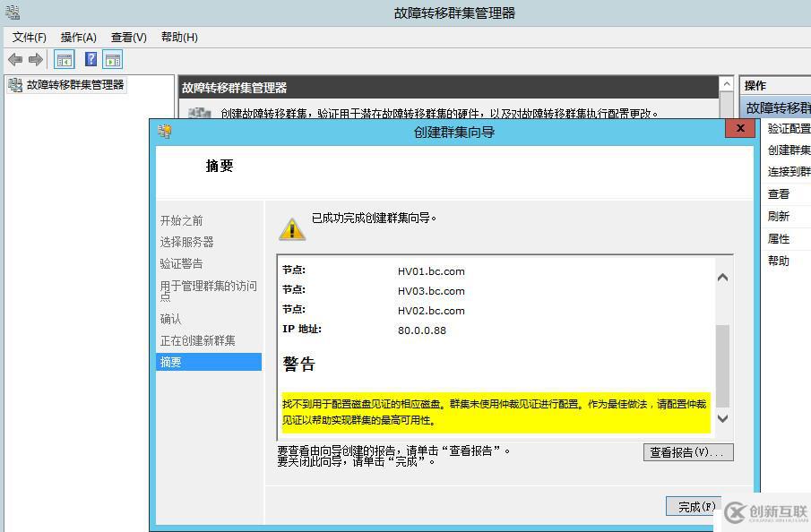
Task: Click the IP address 80.0.0.88
Action: pyautogui.click(x=422, y=330)
